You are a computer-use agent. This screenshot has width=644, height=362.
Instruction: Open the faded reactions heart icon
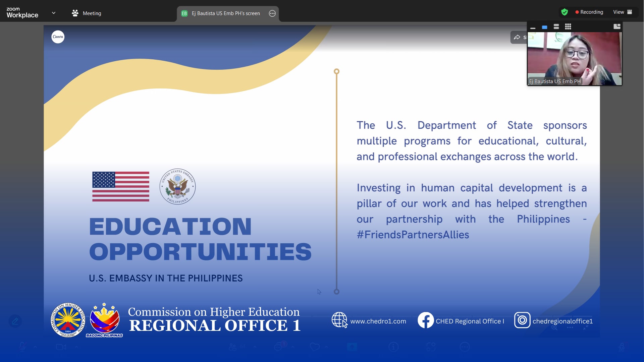click(x=315, y=347)
